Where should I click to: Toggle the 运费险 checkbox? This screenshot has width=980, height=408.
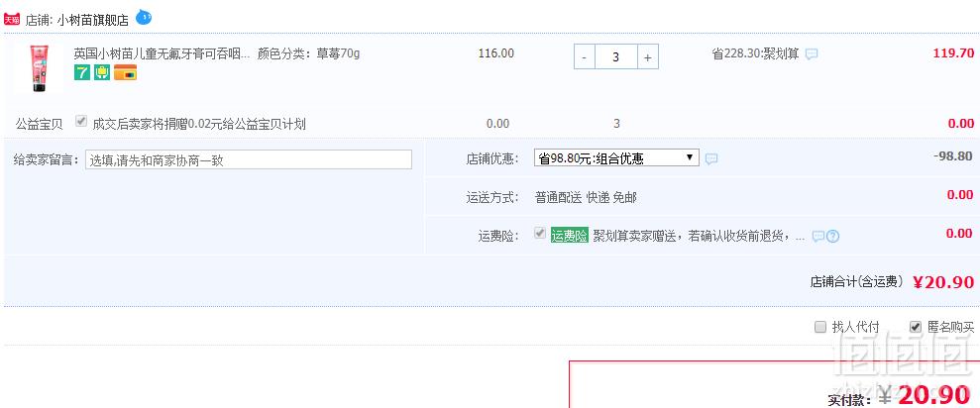tap(540, 234)
